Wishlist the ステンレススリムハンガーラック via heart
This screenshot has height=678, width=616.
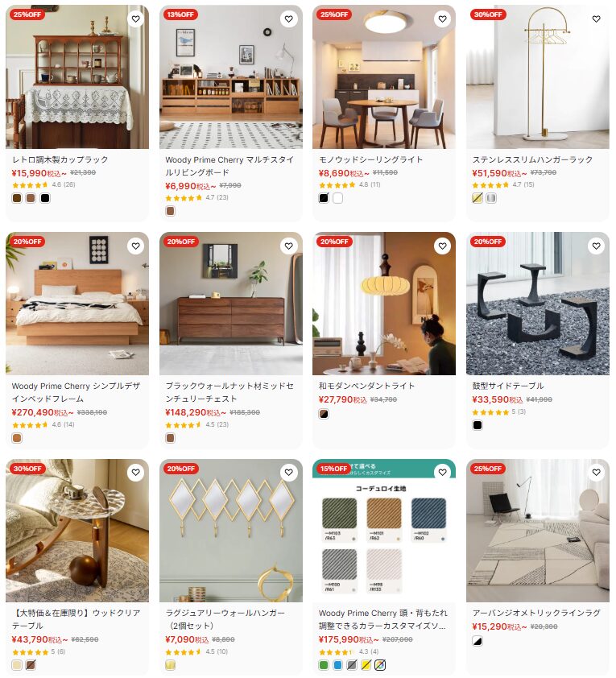pos(596,19)
